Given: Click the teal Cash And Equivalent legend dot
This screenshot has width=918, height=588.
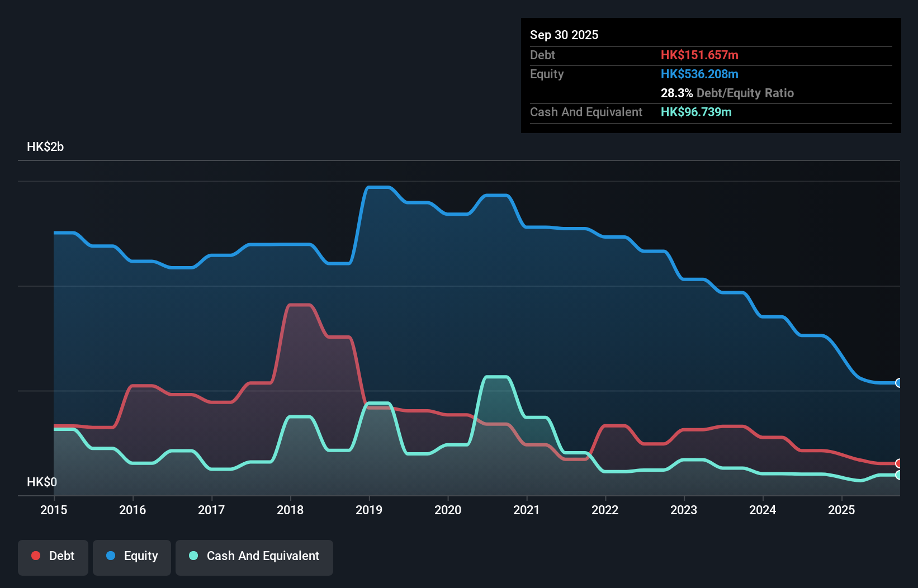Looking at the screenshot, I should pos(193,556).
